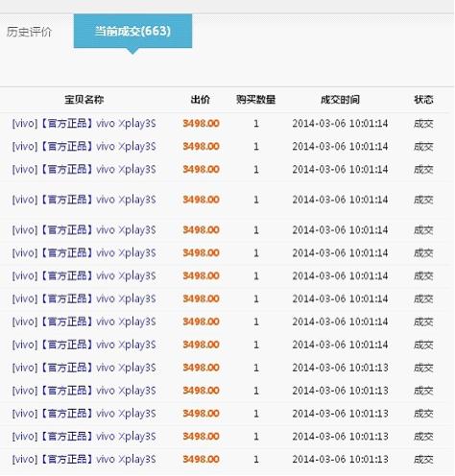Click the first row's 3498.00 price

pos(201,123)
